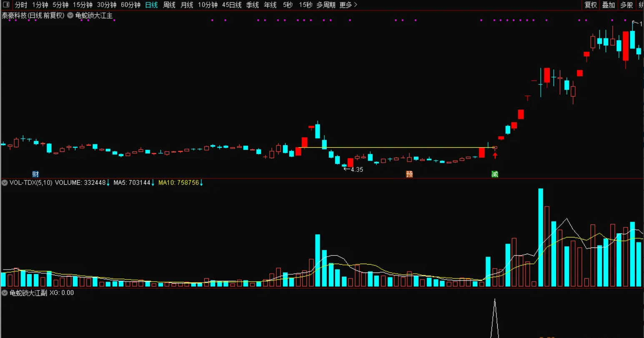Click the orange 预 forecast marker icon

click(409, 174)
